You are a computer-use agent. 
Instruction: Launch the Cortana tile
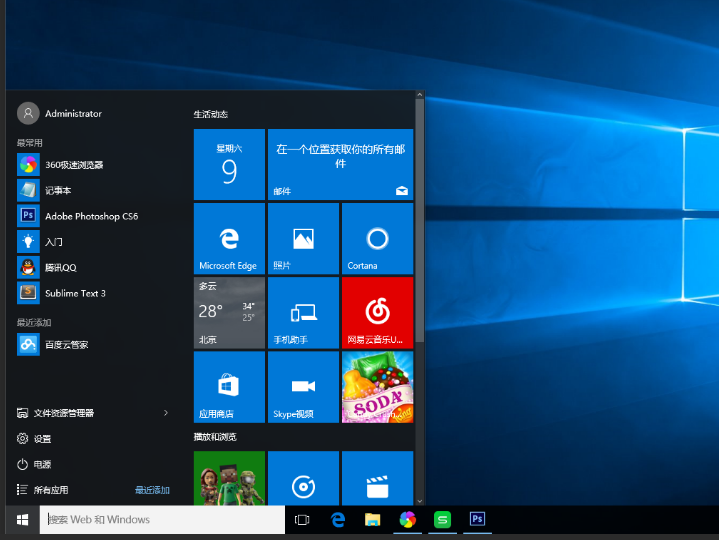(x=377, y=239)
